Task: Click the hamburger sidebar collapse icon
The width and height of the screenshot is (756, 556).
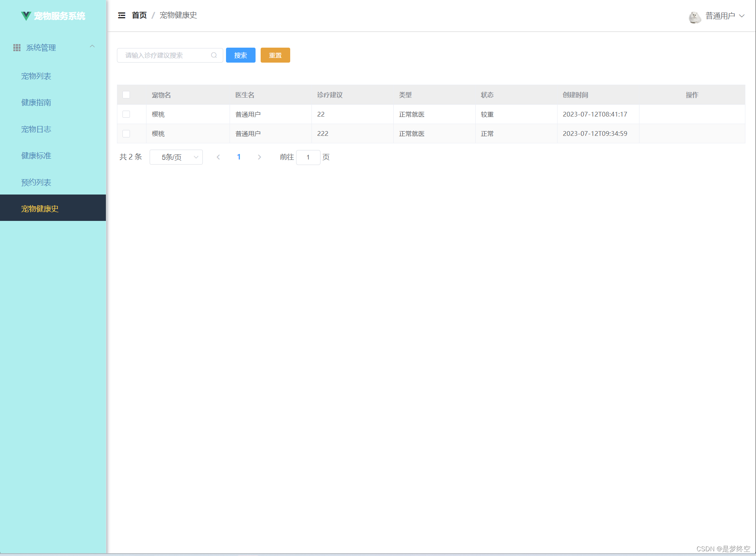Action: [x=122, y=15]
